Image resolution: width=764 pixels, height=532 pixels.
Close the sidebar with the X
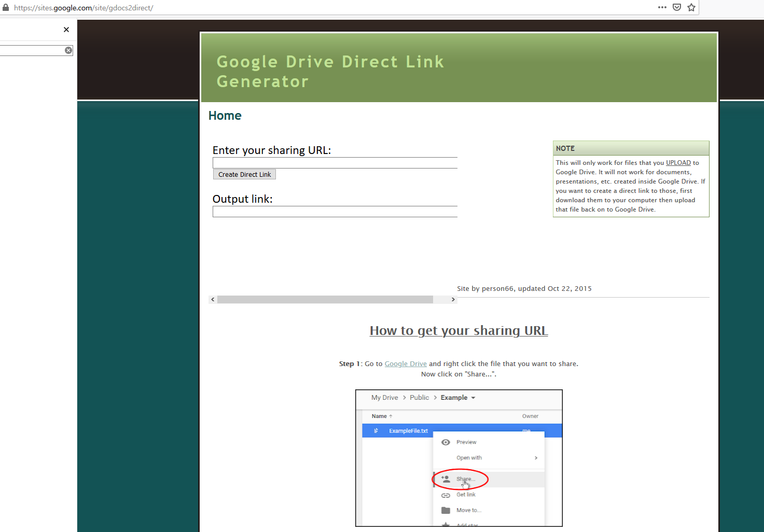pos(66,30)
